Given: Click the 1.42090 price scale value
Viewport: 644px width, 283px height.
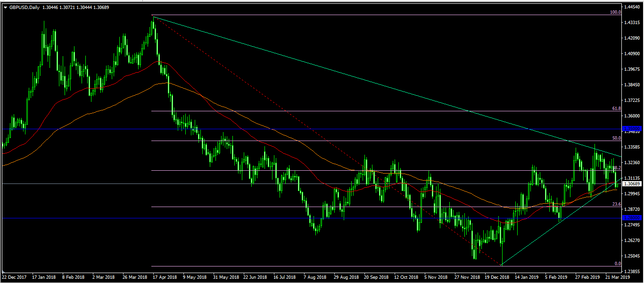Looking at the screenshot, I should click(x=633, y=38).
